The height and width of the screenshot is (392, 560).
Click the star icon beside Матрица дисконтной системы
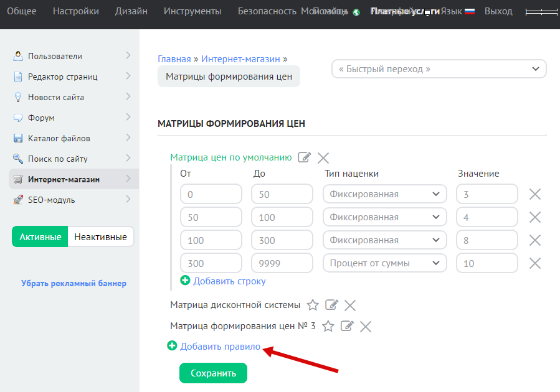[x=313, y=306]
